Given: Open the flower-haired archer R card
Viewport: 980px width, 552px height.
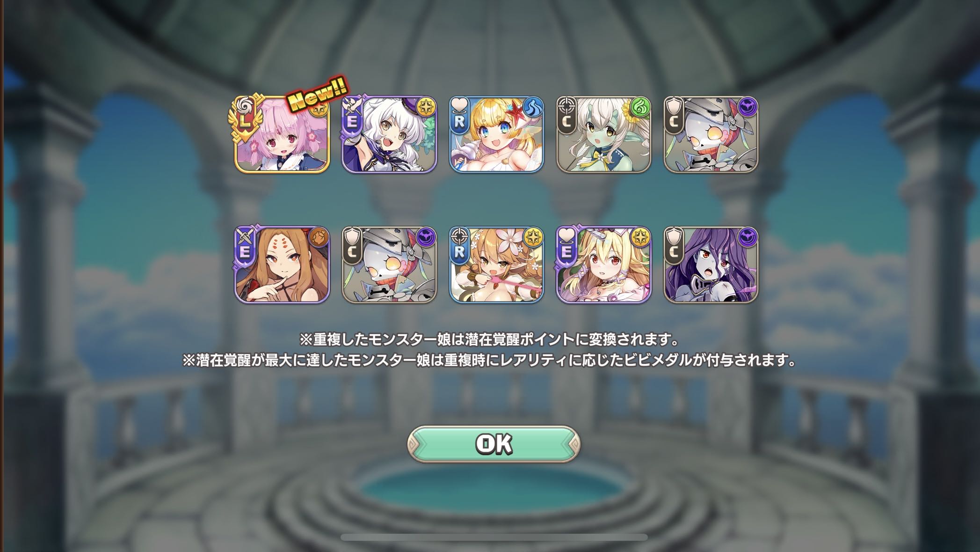Looking at the screenshot, I should pos(496,265).
